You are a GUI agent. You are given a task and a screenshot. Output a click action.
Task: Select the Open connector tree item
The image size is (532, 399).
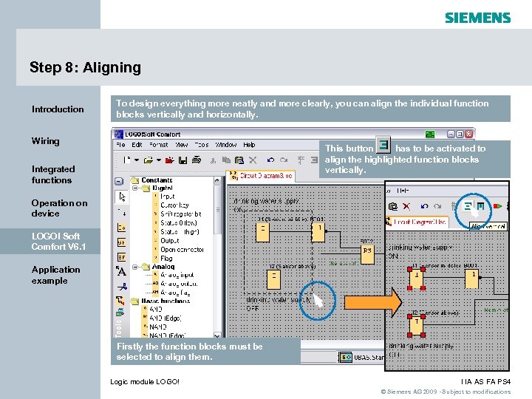[182, 250]
